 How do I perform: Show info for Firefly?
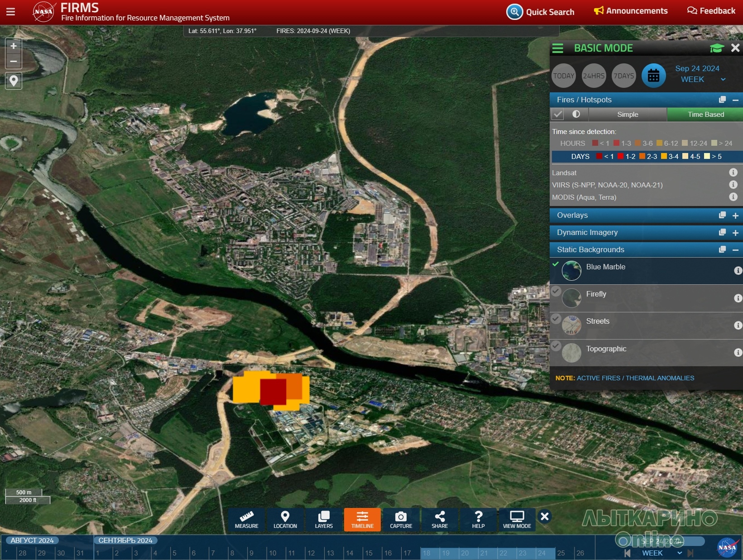coord(738,298)
